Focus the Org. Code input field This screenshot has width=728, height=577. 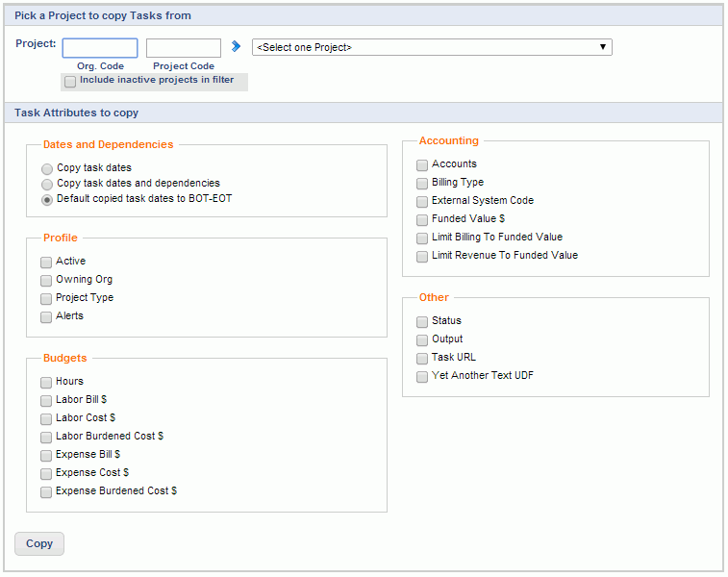pos(100,48)
